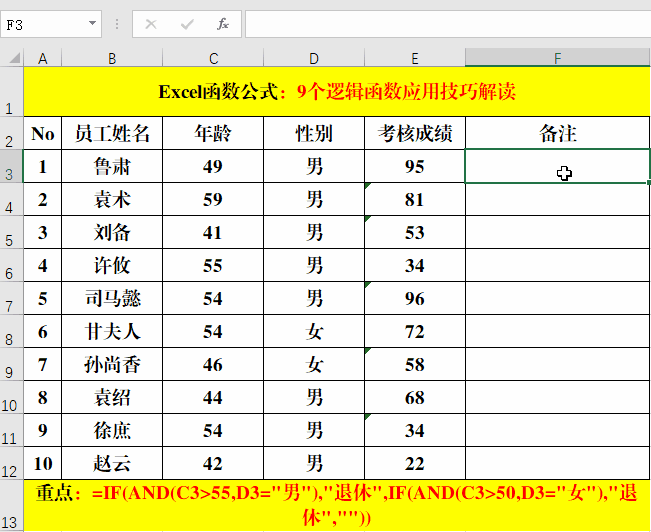Screen dimensions: 651x532
Task: Click the Select All corner triangle
Action: pyautogui.click(x=15, y=57)
